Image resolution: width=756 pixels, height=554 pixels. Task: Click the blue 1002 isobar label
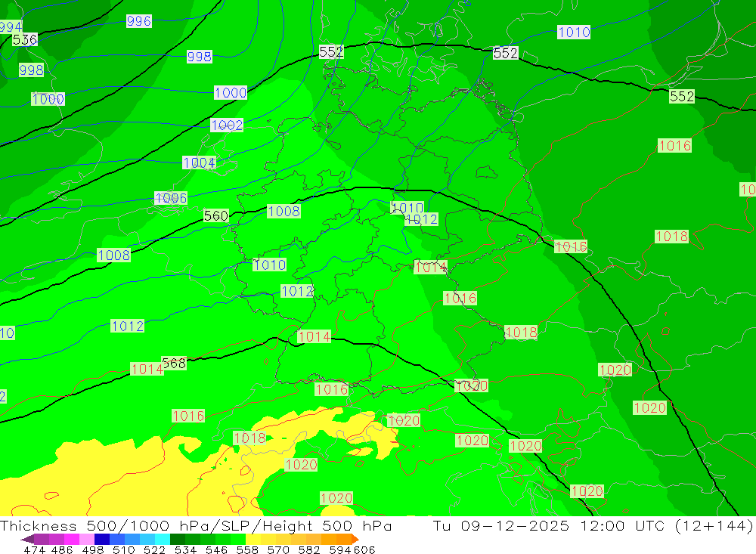[227, 125]
